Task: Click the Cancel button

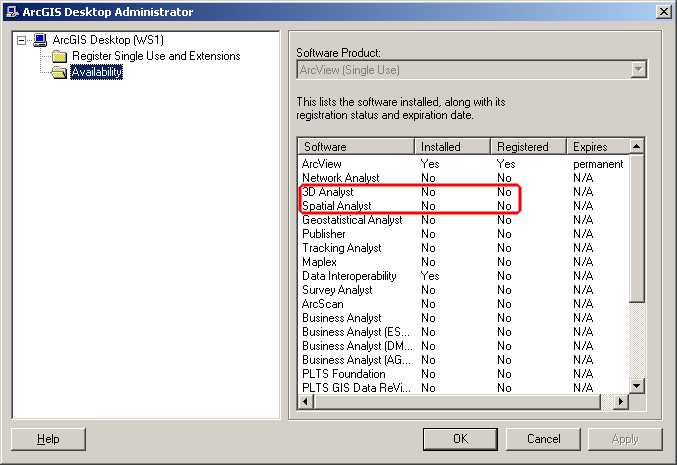Action: [543, 439]
